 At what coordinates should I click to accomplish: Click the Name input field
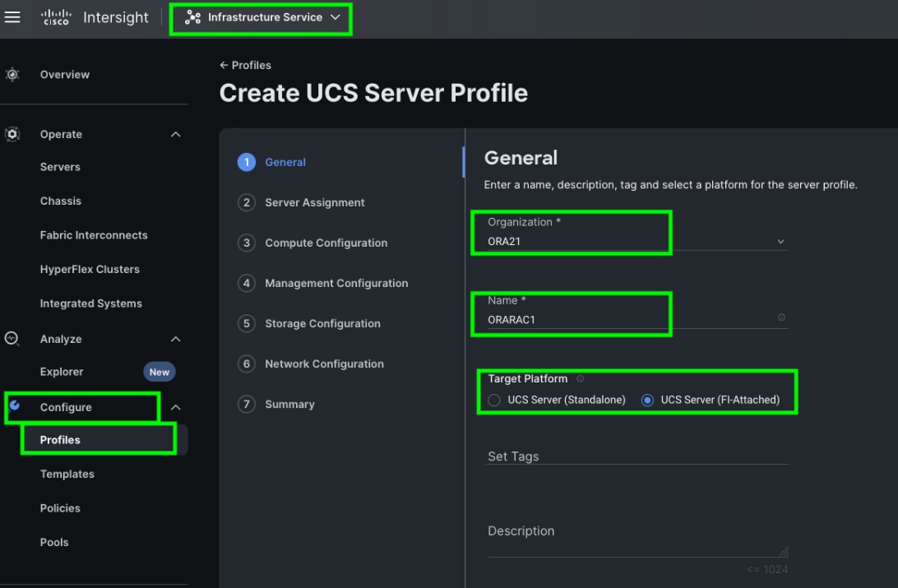(625, 320)
